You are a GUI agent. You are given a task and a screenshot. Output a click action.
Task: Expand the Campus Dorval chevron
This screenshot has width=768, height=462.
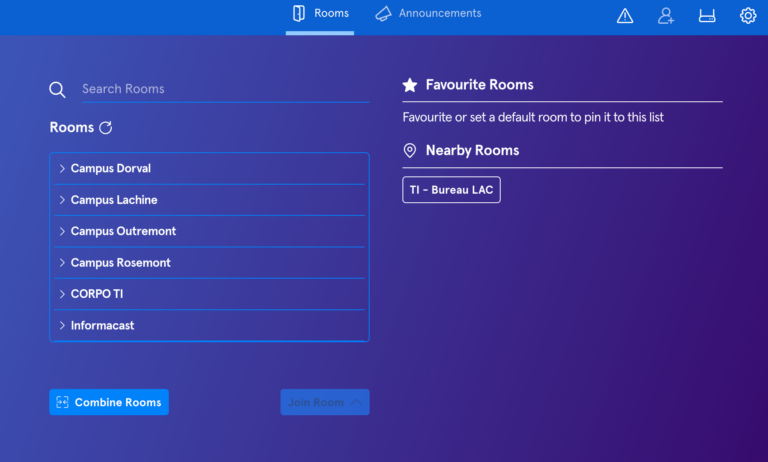coord(62,169)
